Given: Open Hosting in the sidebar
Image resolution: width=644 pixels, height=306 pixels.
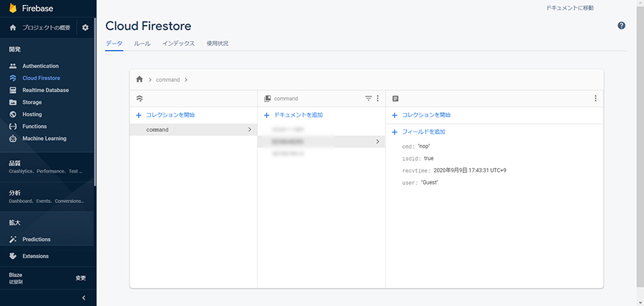Looking at the screenshot, I should (32, 114).
